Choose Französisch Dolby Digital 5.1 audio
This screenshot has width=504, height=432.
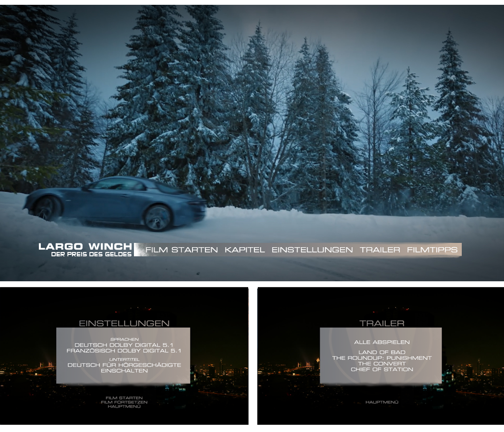click(124, 351)
